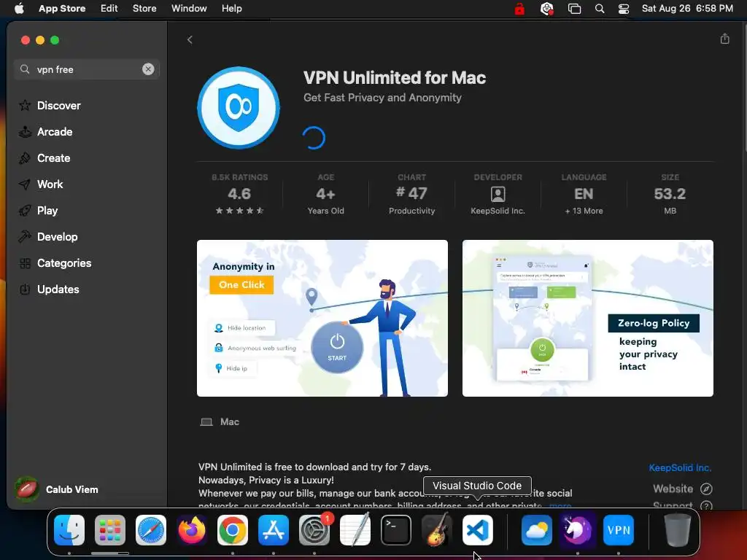
Task: Click the 53.2 MB size info
Action: click(x=670, y=194)
